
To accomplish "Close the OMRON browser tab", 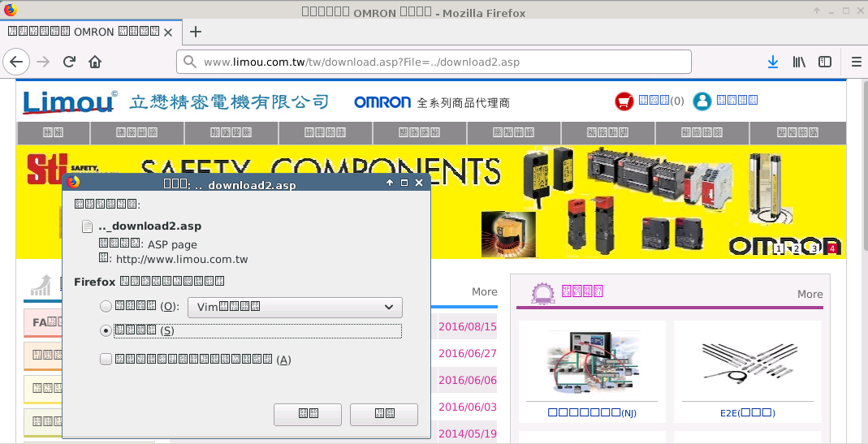I will [168, 32].
